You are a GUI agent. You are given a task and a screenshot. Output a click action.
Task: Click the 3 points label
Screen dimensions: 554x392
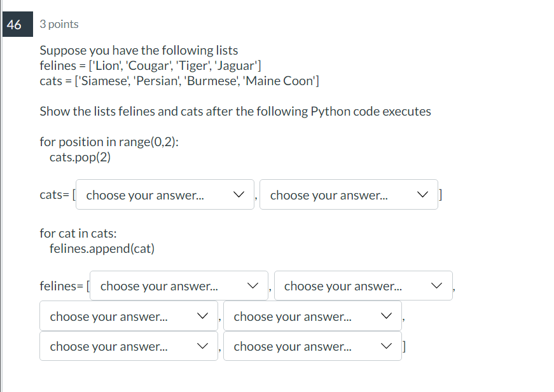click(x=59, y=24)
